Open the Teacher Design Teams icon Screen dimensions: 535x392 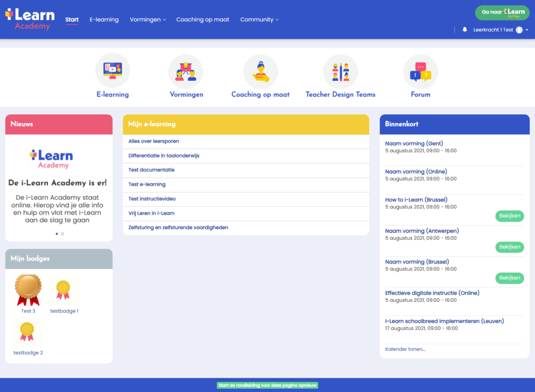click(340, 71)
